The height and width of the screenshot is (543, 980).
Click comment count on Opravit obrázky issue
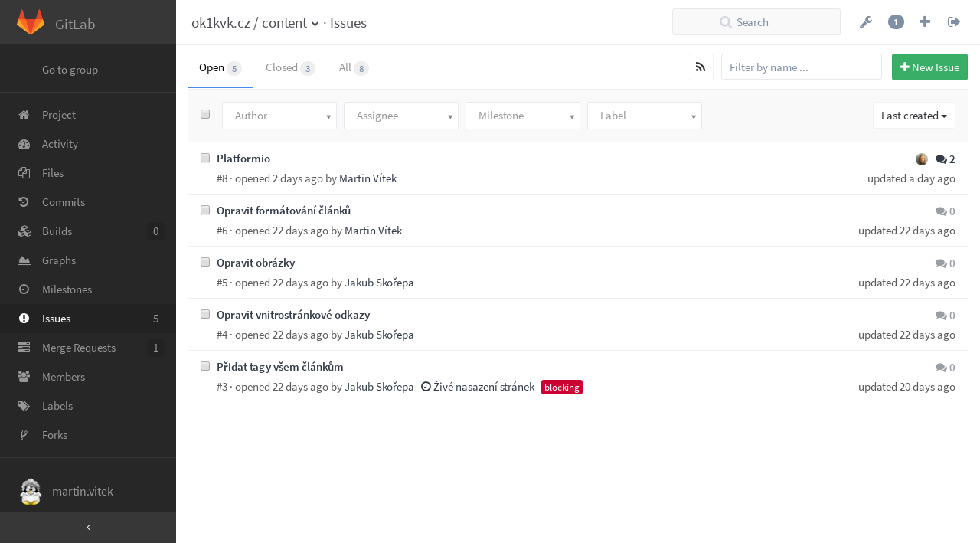point(946,263)
